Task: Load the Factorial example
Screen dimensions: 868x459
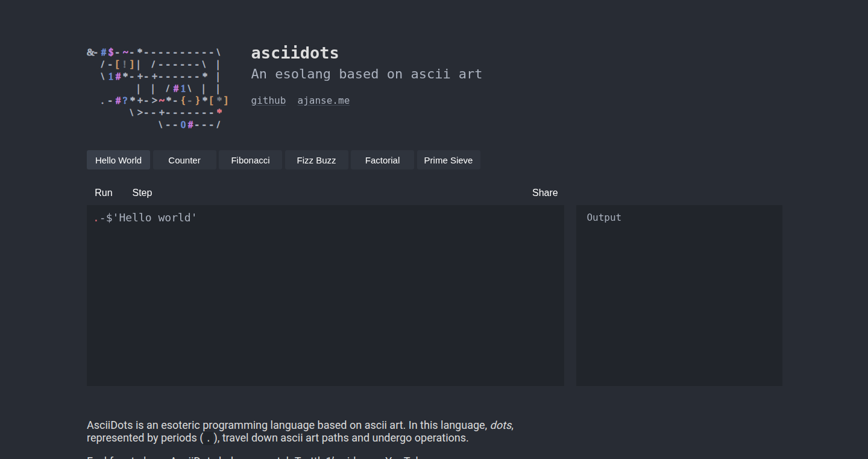Action: point(382,160)
